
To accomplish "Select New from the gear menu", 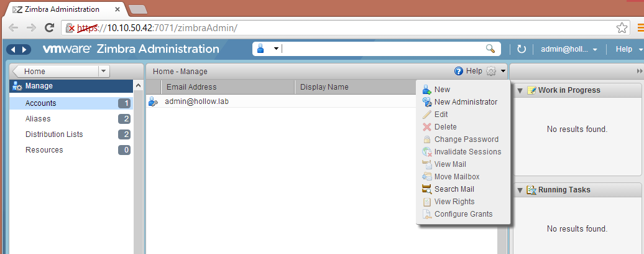I will point(442,90).
